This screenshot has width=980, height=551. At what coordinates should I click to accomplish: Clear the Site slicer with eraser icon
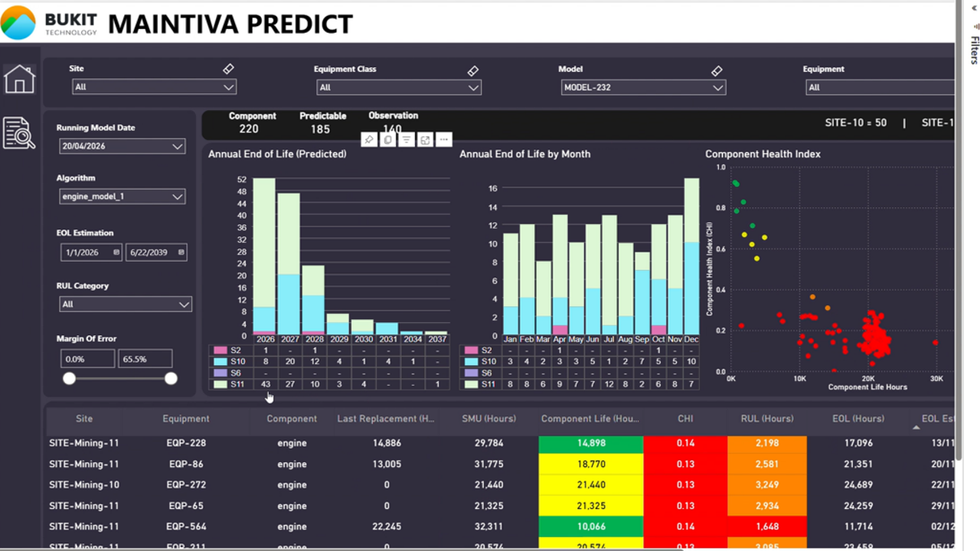click(x=228, y=69)
